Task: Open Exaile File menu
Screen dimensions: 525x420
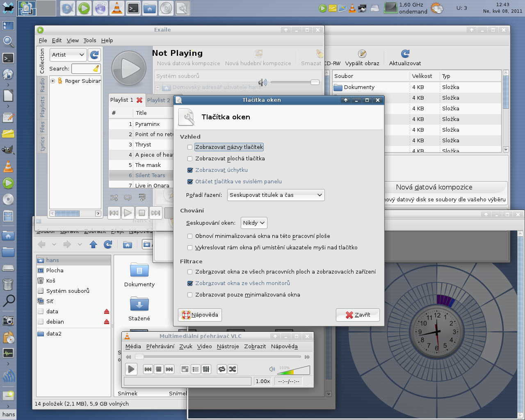Action: pos(43,40)
